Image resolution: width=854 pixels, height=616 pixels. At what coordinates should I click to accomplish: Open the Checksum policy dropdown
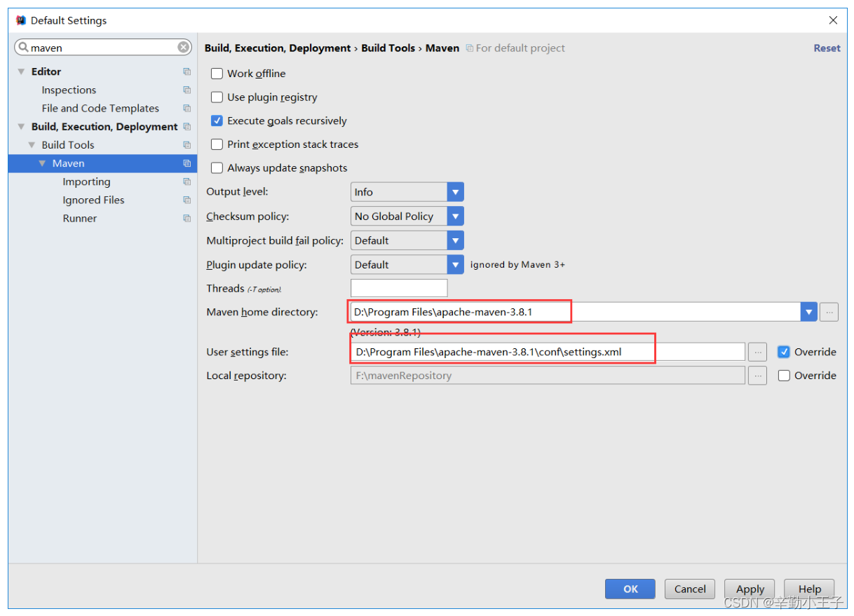[x=456, y=217]
